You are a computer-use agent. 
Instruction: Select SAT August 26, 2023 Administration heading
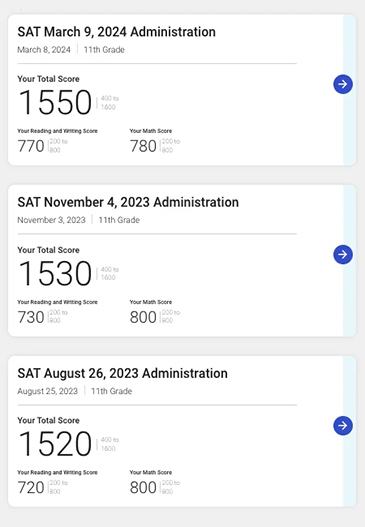pyautogui.click(x=122, y=373)
